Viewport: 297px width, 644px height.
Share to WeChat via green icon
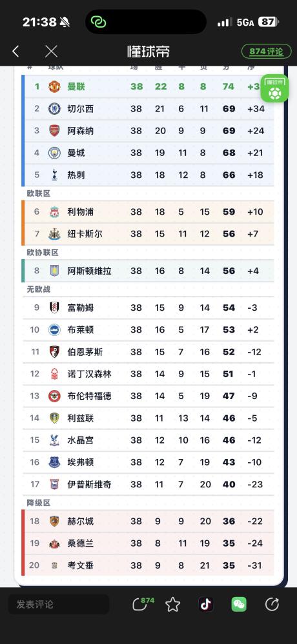(239, 604)
